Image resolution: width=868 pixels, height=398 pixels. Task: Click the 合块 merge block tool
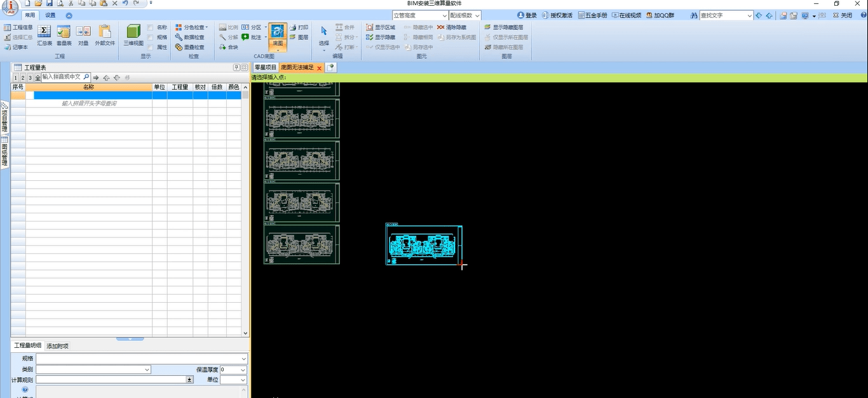coord(229,47)
